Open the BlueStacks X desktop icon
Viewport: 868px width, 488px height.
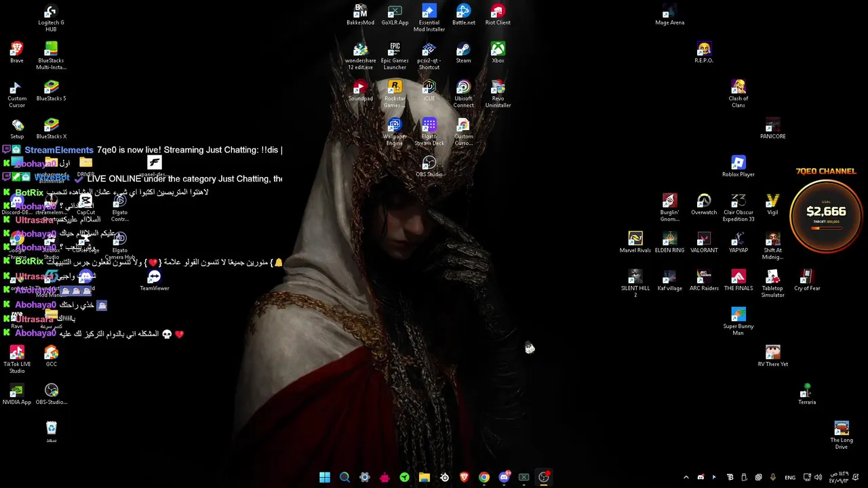pos(51,129)
